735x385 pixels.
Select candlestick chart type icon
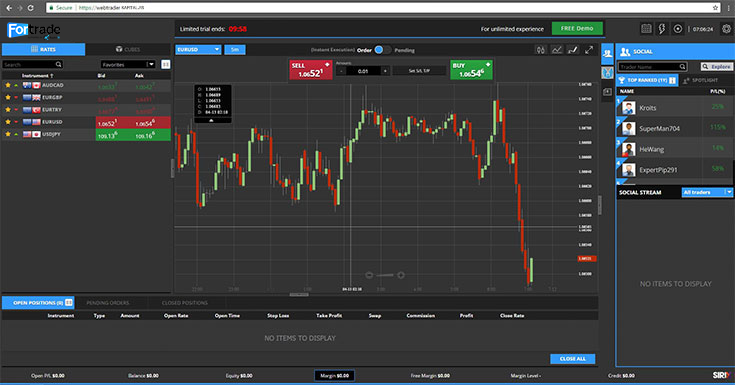pos(540,50)
